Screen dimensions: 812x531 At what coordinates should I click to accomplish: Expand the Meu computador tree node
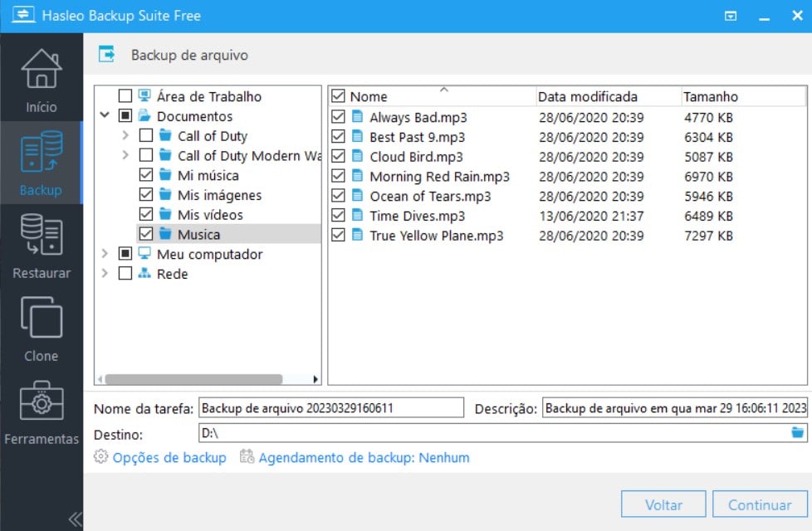coord(105,253)
